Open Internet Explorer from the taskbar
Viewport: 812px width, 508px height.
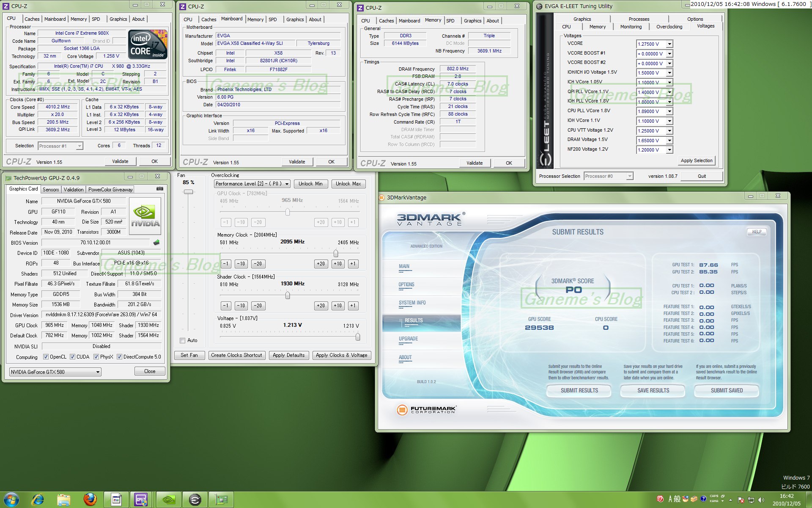tap(38, 500)
